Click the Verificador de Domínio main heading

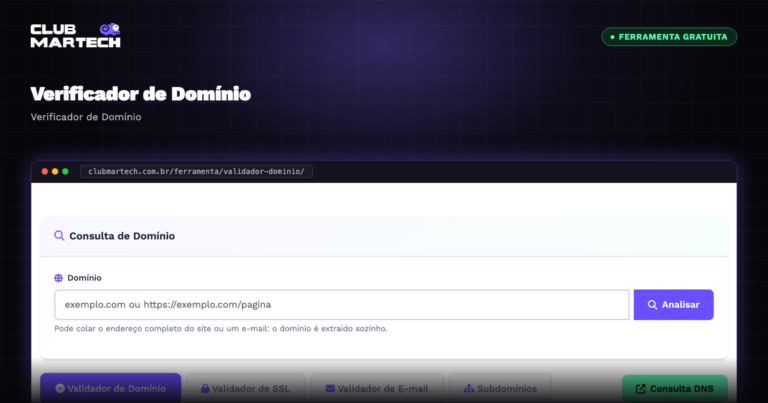pyautogui.click(x=141, y=94)
